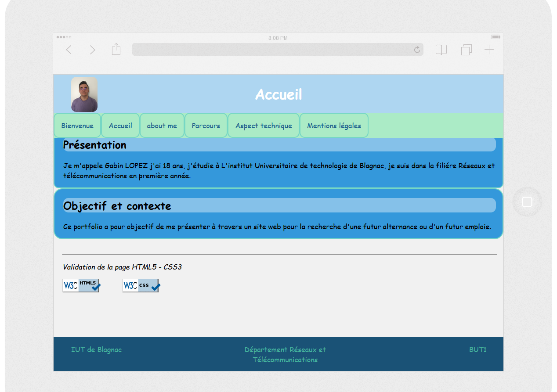Tap the tablet home button
Viewport: 557px width, 392px height.
pos(527,202)
